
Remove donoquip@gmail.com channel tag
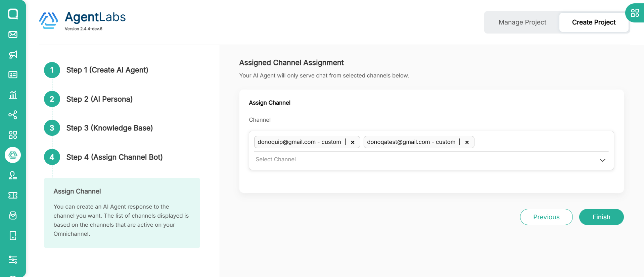(353, 142)
